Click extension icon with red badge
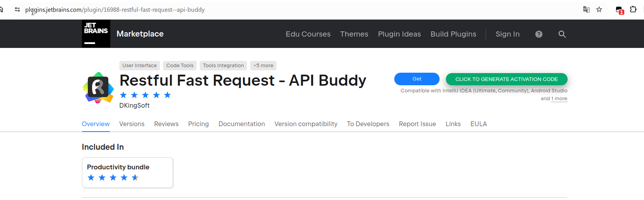 click(x=620, y=10)
